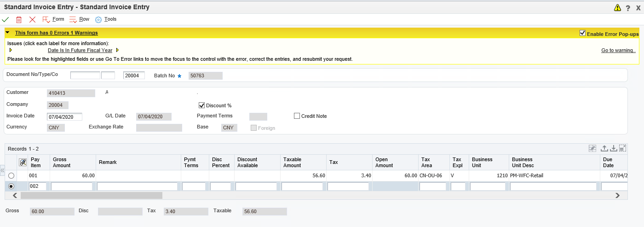Image resolution: width=644 pixels, height=227 pixels.
Task: Click the maximize grid icon
Action: click(x=622, y=148)
